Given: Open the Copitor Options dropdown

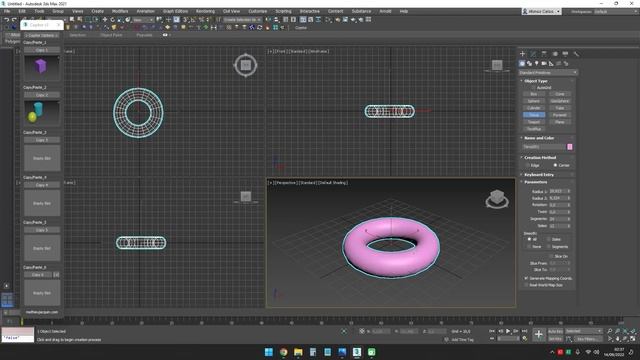Looking at the screenshot, I should click(42, 36).
